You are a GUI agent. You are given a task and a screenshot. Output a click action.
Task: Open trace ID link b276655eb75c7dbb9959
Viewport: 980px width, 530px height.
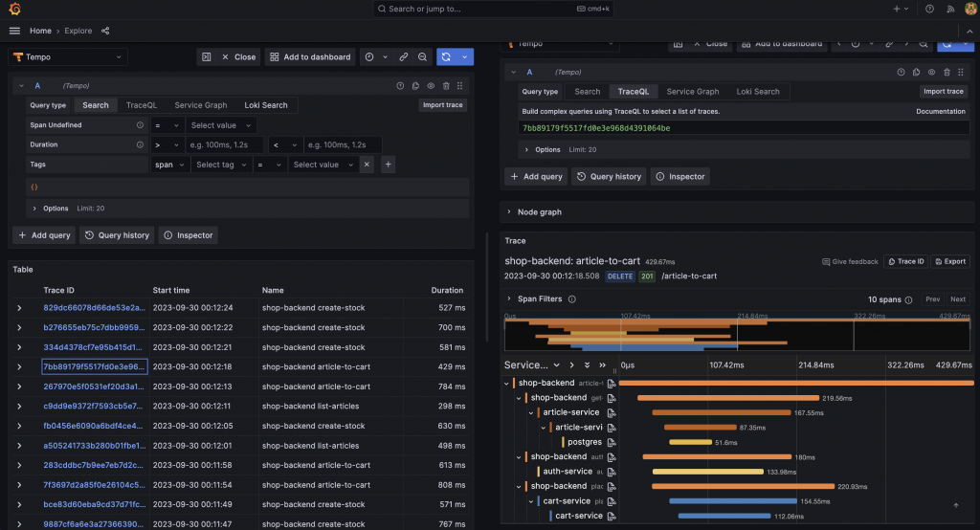point(94,327)
